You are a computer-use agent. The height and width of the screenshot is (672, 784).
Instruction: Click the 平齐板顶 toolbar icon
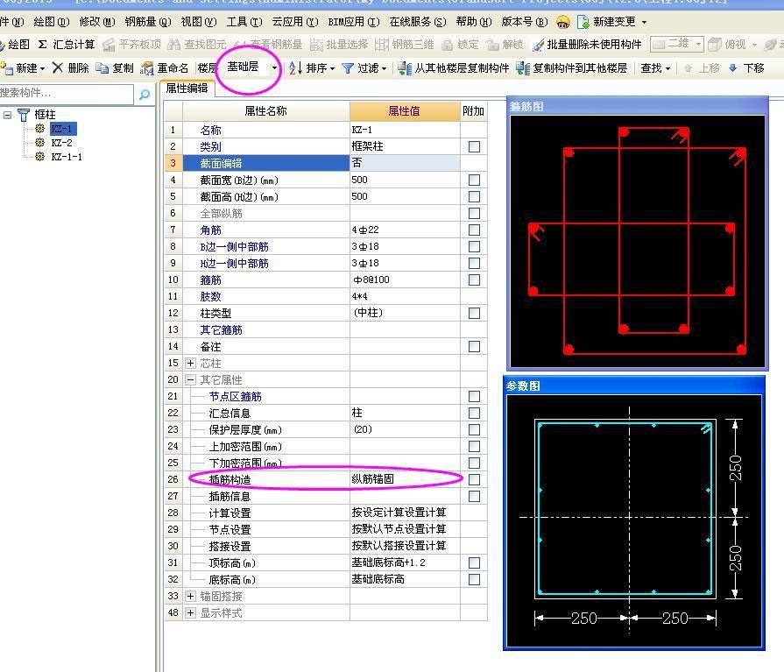pos(109,45)
